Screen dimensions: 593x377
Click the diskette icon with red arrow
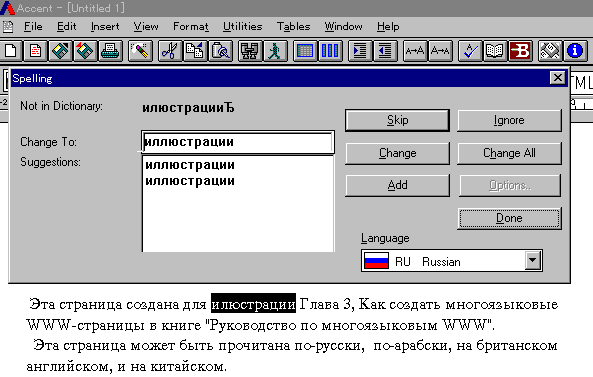click(85, 51)
